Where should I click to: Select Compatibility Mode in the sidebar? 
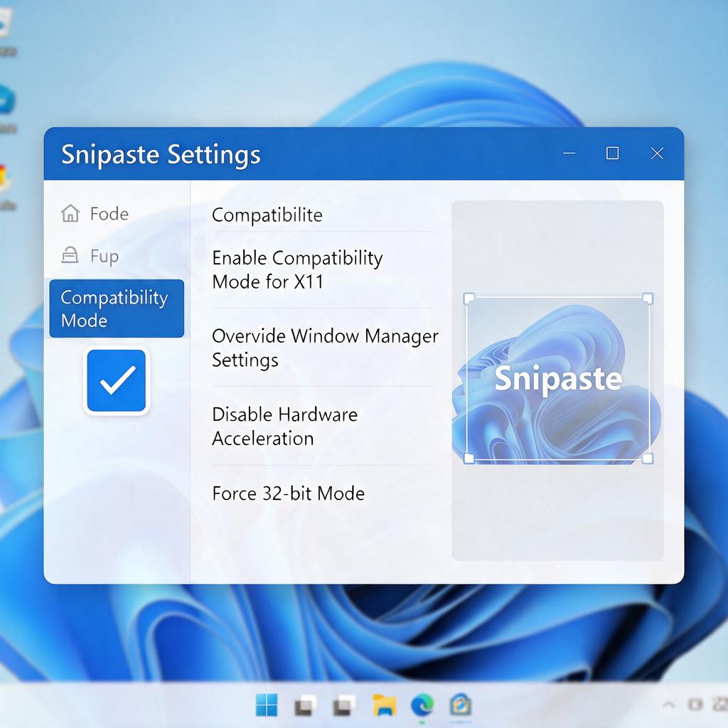(x=117, y=309)
